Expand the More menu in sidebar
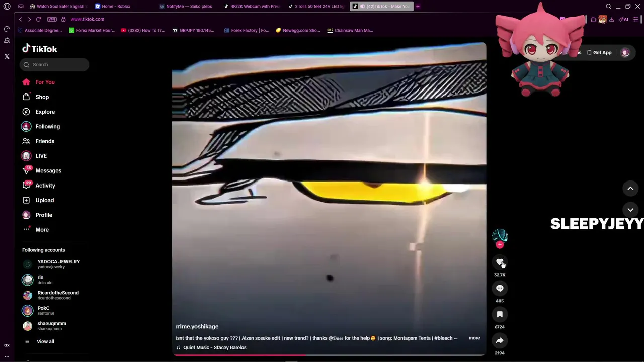Viewport: 644px width, 362px height. tap(36, 230)
